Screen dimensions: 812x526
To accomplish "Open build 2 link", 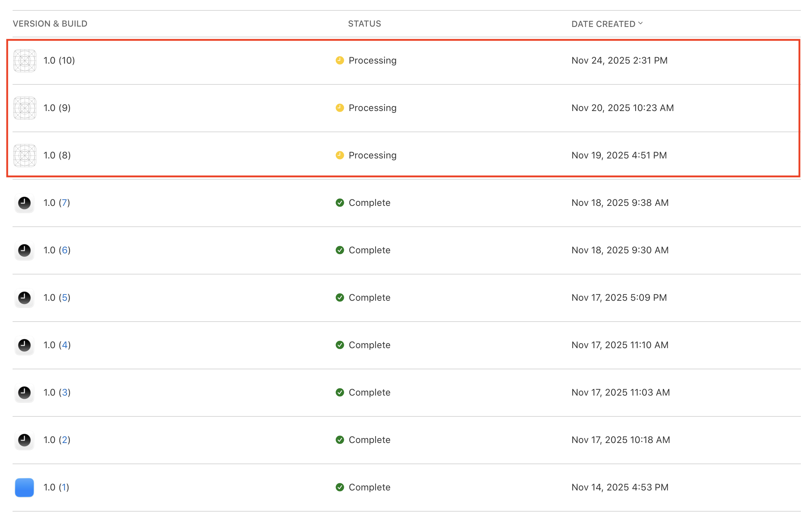I will tap(65, 440).
